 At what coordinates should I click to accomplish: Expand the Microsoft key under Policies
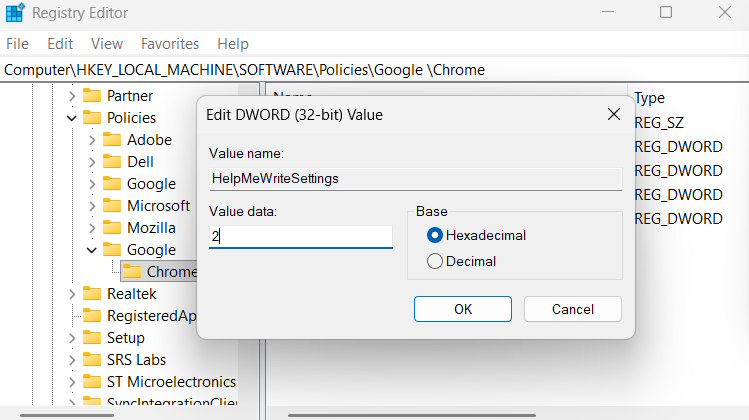click(x=92, y=206)
